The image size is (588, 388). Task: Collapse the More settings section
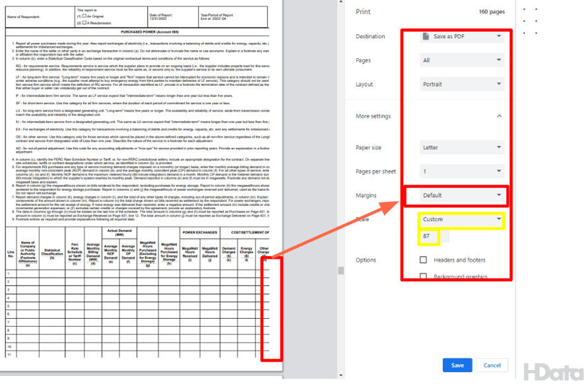tap(499, 116)
